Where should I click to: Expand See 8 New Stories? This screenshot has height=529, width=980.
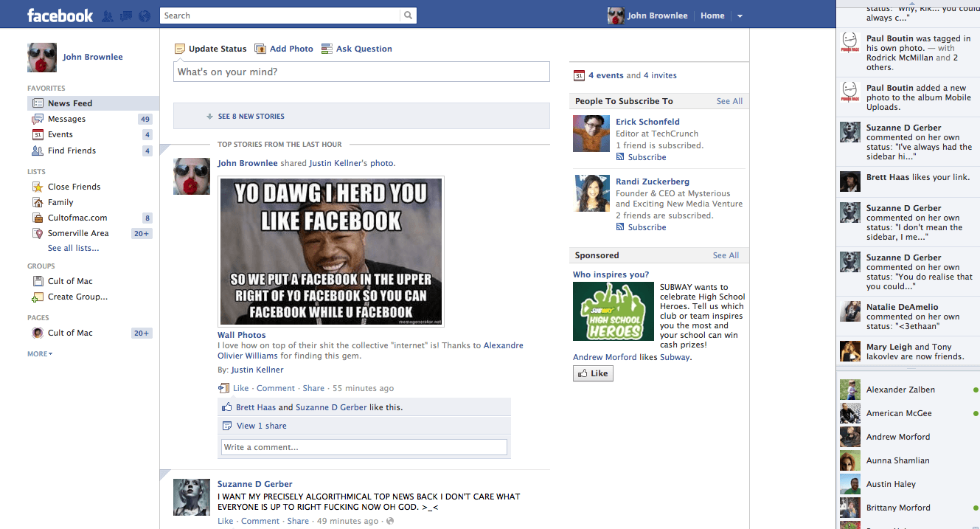pyautogui.click(x=251, y=117)
